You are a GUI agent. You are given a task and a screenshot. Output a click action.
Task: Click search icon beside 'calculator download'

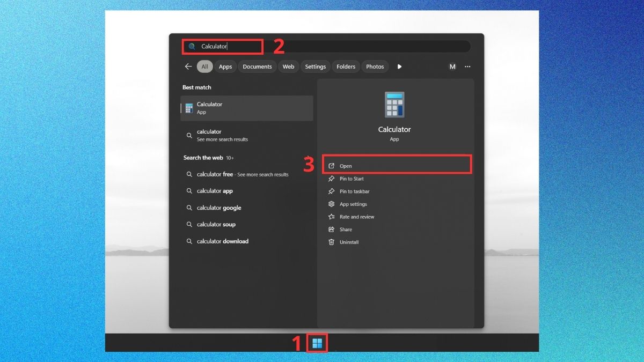pos(189,241)
